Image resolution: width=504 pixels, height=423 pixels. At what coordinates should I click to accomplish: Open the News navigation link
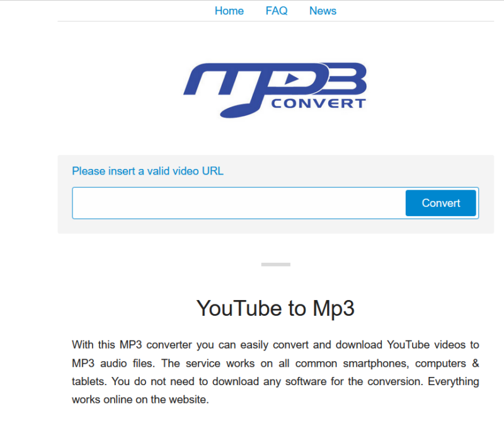coord(323,11)
